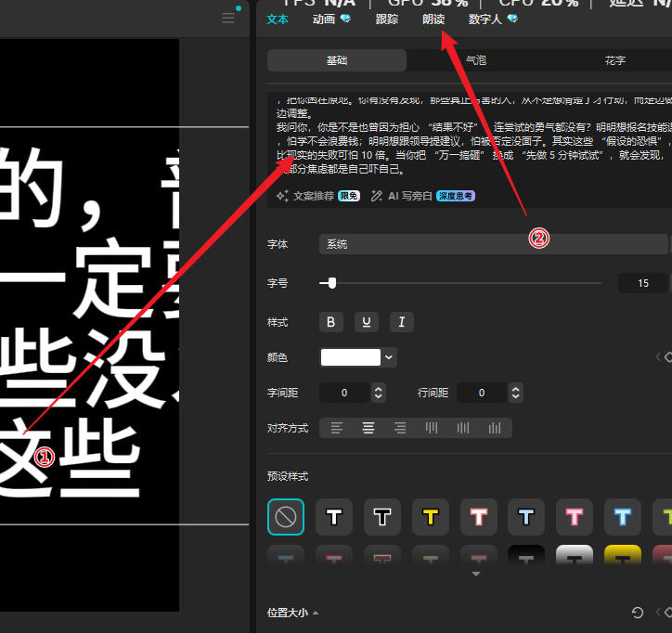Align text to the left
672x633 pixels.
[x=337, y=428]
